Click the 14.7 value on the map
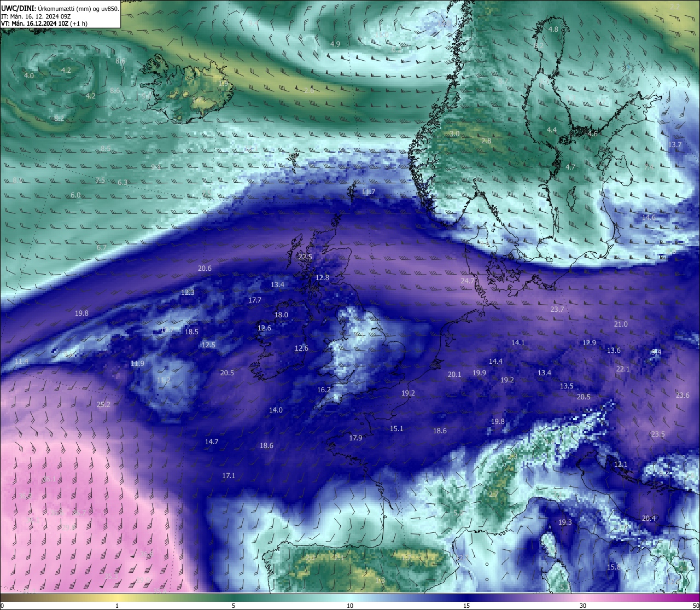Screen dimensions: 700x610 (x=212, y=442)
